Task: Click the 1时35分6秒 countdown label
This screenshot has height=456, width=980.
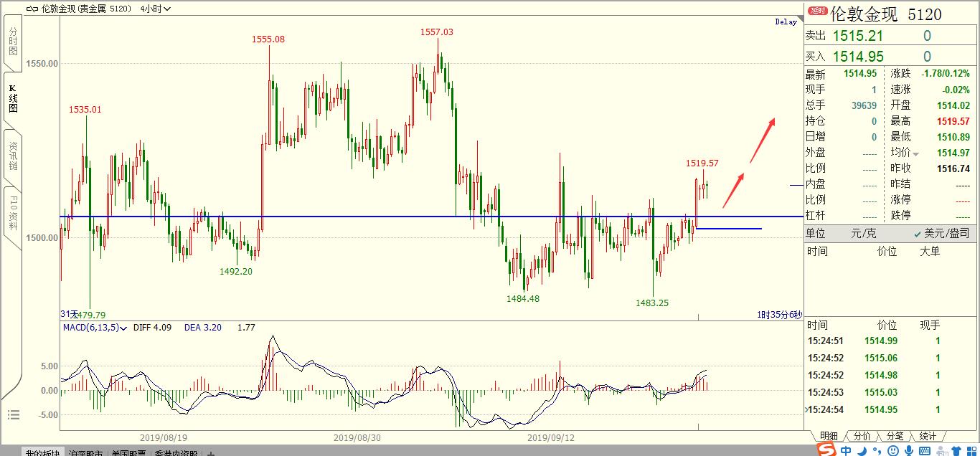Action: coord(780,315)
